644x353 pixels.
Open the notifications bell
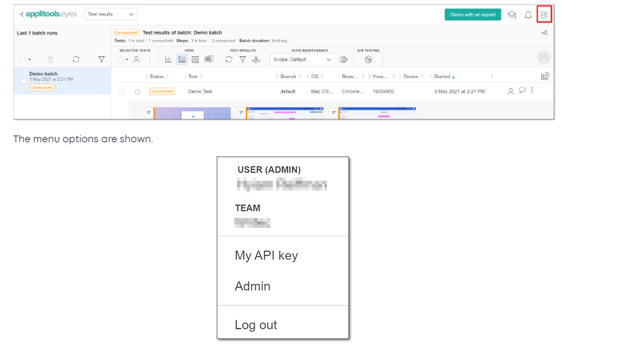pos(528,15)
